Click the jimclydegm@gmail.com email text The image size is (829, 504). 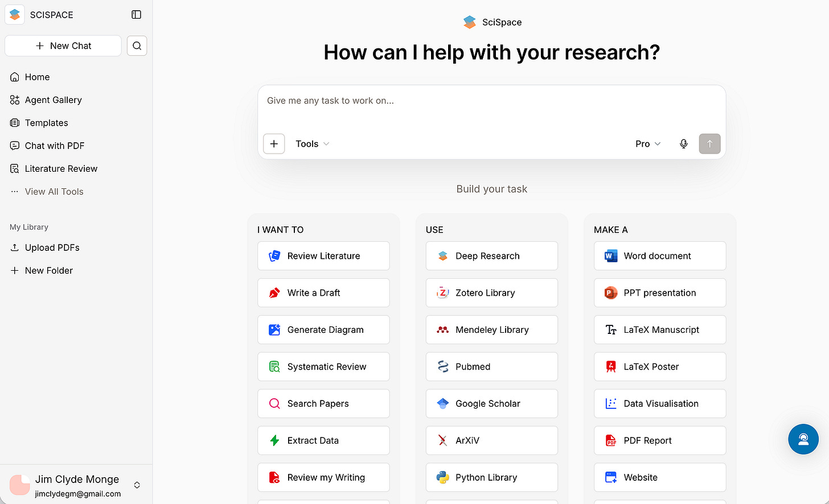point(78,494)
